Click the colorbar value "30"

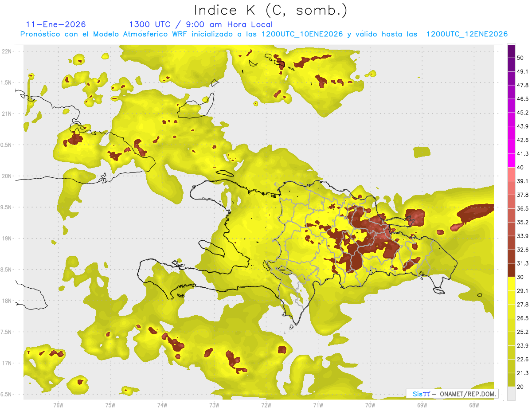click(x=521, y=277)
